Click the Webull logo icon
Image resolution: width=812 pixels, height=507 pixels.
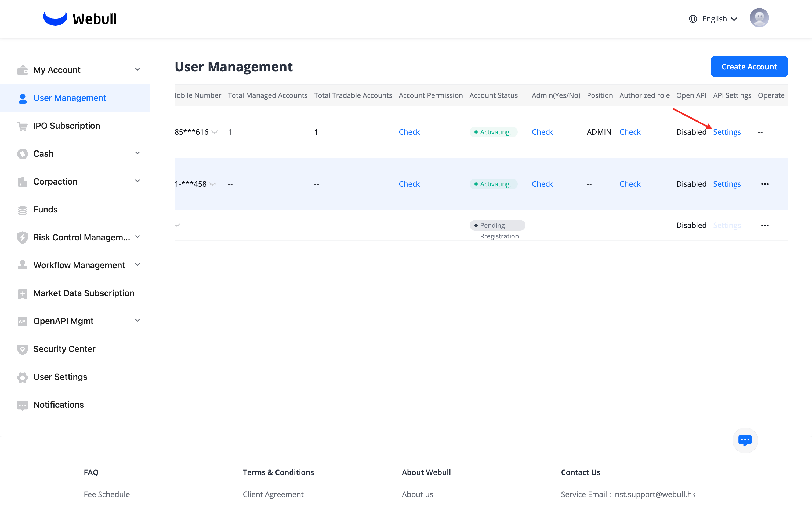[55, 19]
